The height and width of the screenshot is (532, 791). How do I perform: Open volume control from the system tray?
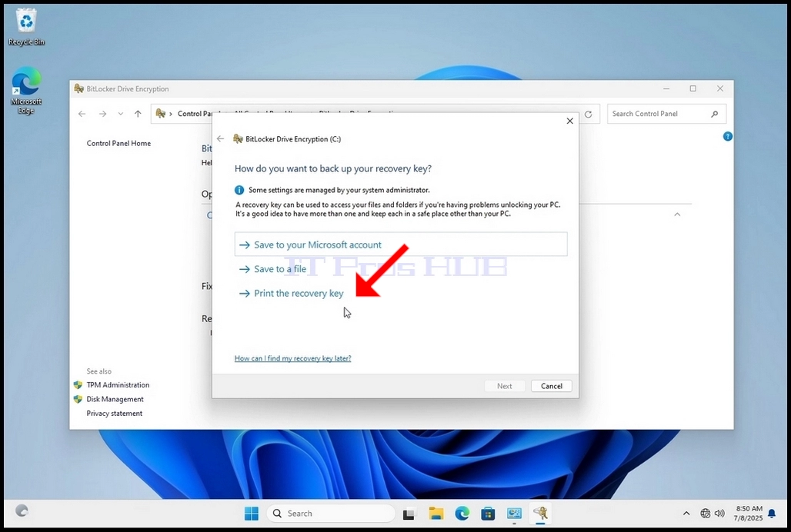(x=720, y=514)
